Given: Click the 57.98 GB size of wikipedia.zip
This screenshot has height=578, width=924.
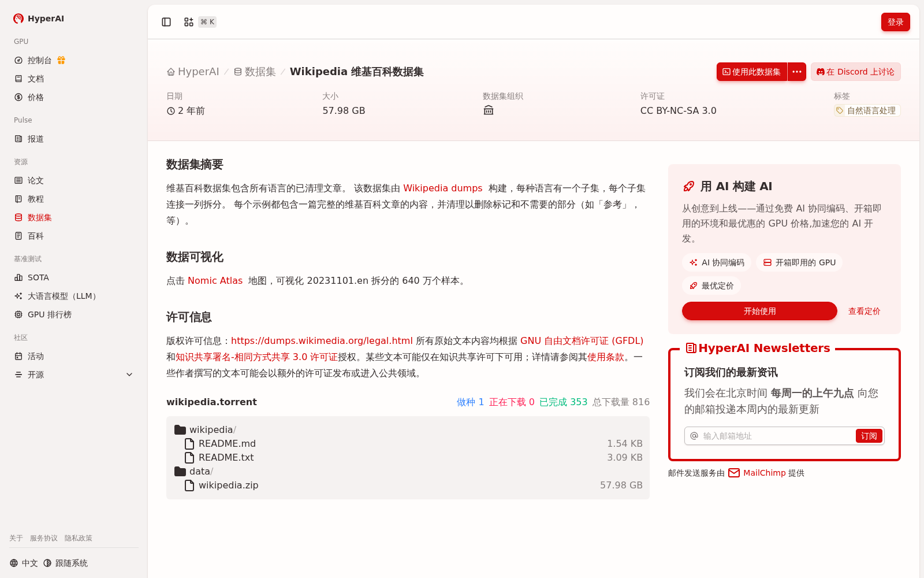Looking at the screenshot, I should click(621, 485).
